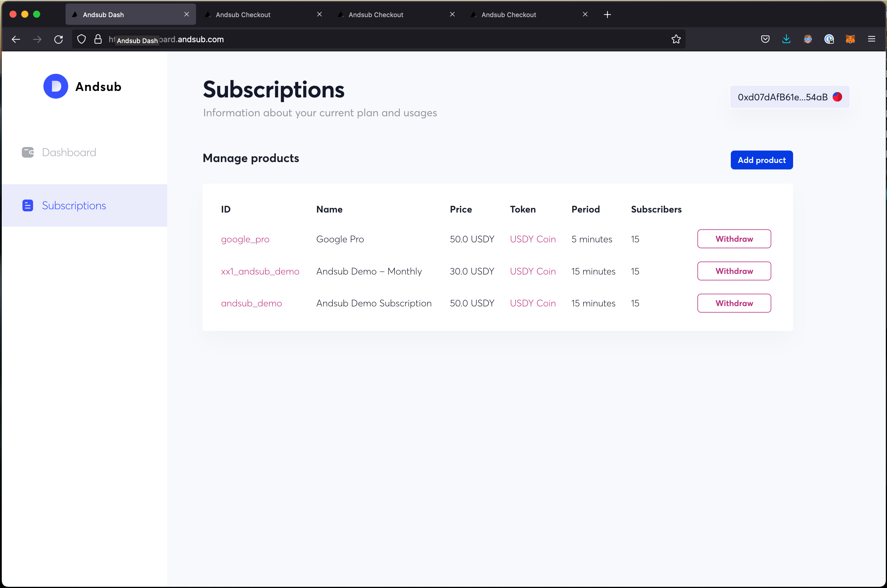887x588 pixels.
Task: Open the MetaMask fox extension
Action: click(850, 39)
